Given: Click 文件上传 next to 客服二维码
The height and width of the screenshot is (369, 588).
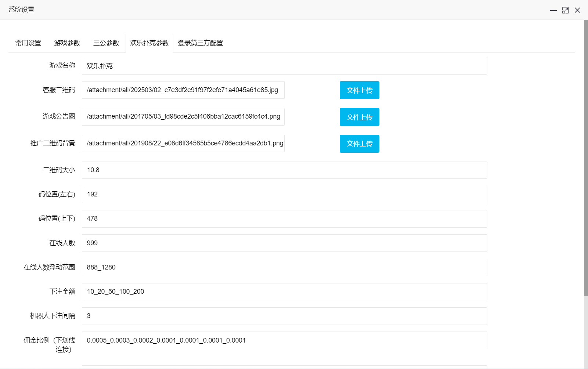Looking at the screenshot, I should [x=359, y=90].
